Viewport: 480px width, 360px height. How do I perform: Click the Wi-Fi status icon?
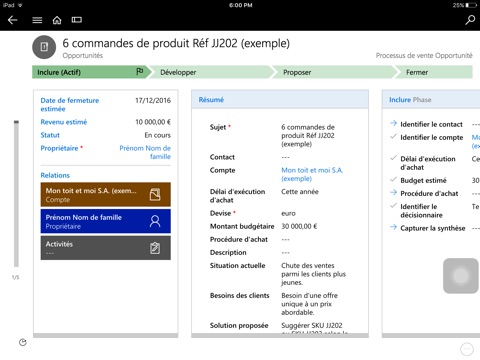point(20,5)
